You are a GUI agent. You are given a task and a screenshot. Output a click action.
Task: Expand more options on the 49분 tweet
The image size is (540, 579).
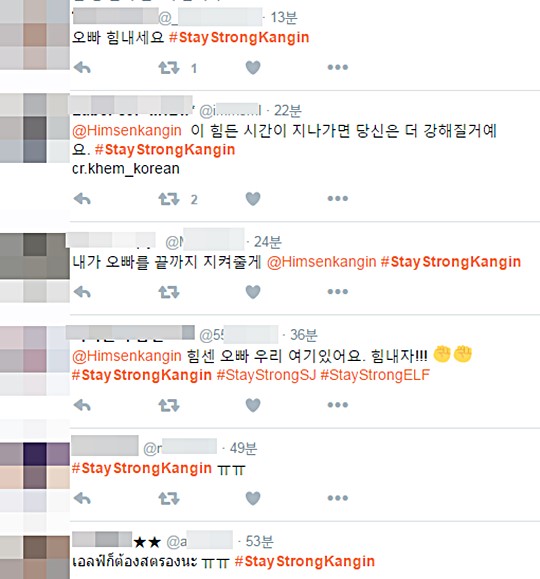pos(338,498)
